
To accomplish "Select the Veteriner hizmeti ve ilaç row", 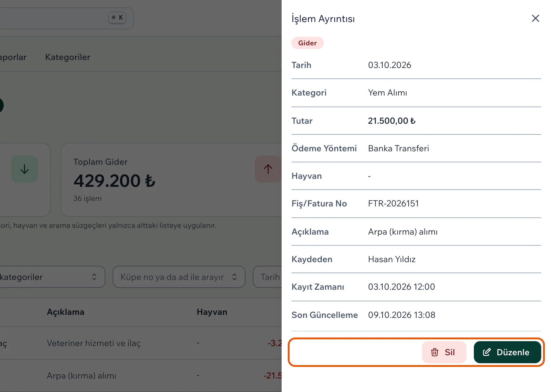I will [141, 343].
